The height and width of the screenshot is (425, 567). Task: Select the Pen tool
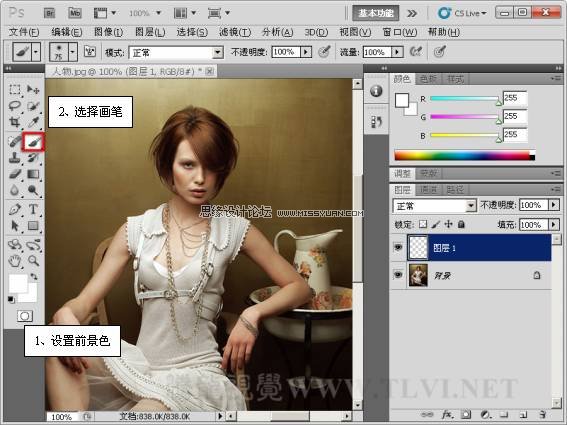14,209
